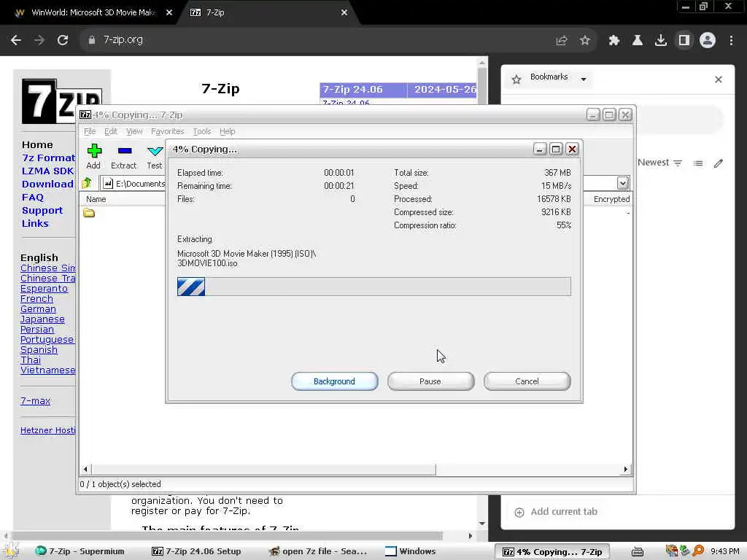Close the Bookmarks side panel
The image size is (747, 560).
[x=719, y=79]
